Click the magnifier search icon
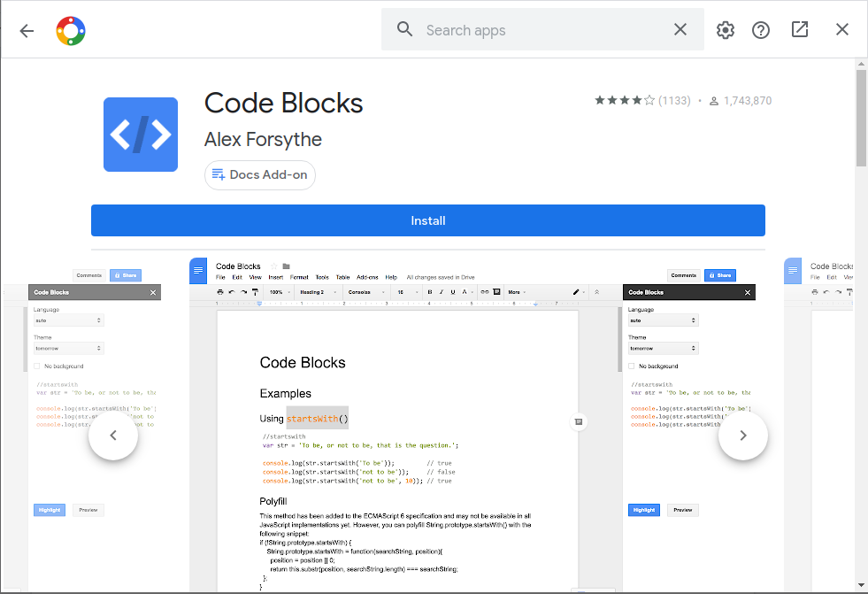Screen dimensions: 868x594 [404, 29]
